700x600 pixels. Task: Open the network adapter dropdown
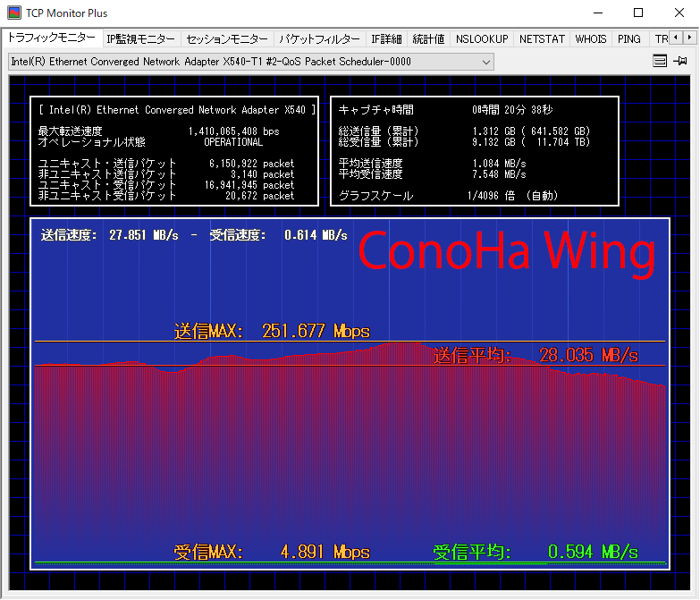251,62
